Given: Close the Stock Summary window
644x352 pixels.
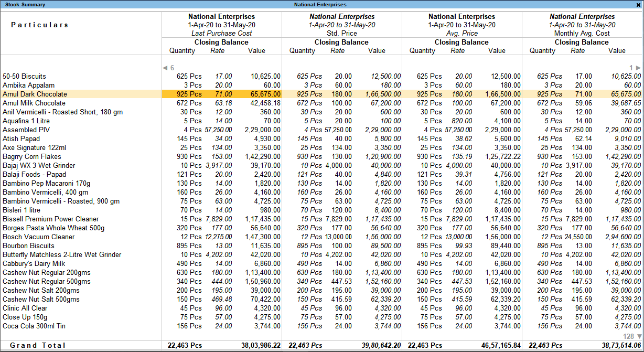Looking at the screenshot, I should point(638,5).
